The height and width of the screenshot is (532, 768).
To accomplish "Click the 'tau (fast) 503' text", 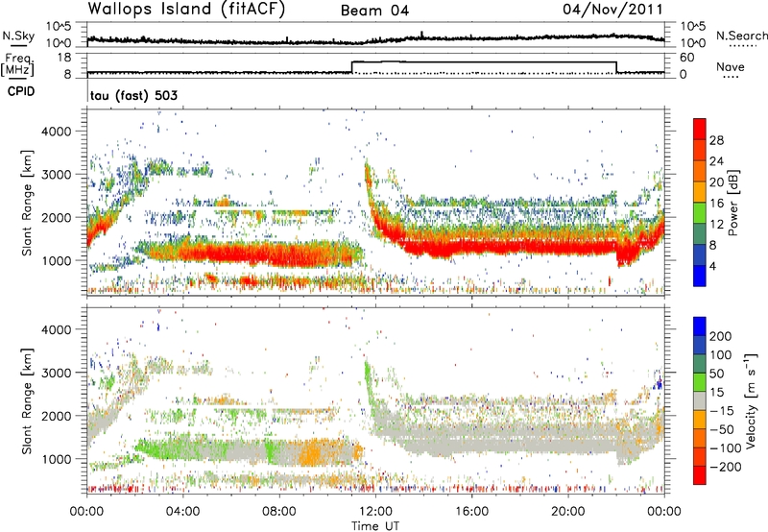I will tap(133, 95).
